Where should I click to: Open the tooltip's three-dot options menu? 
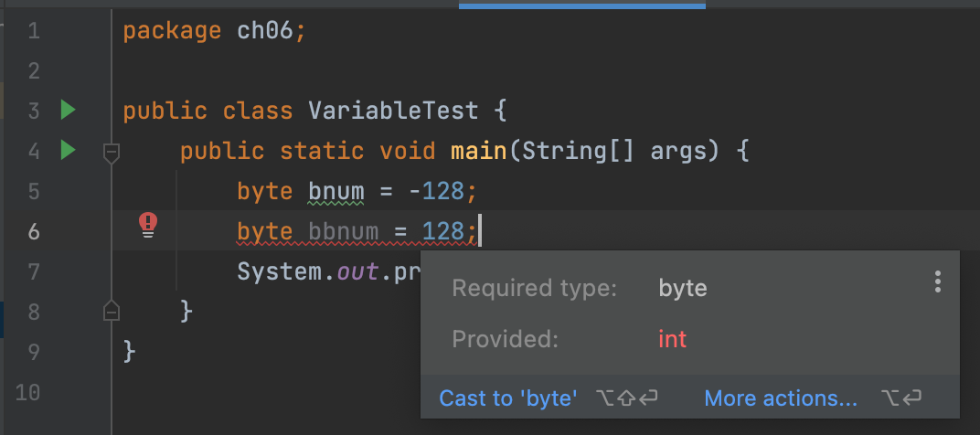[x=937, y=281]
